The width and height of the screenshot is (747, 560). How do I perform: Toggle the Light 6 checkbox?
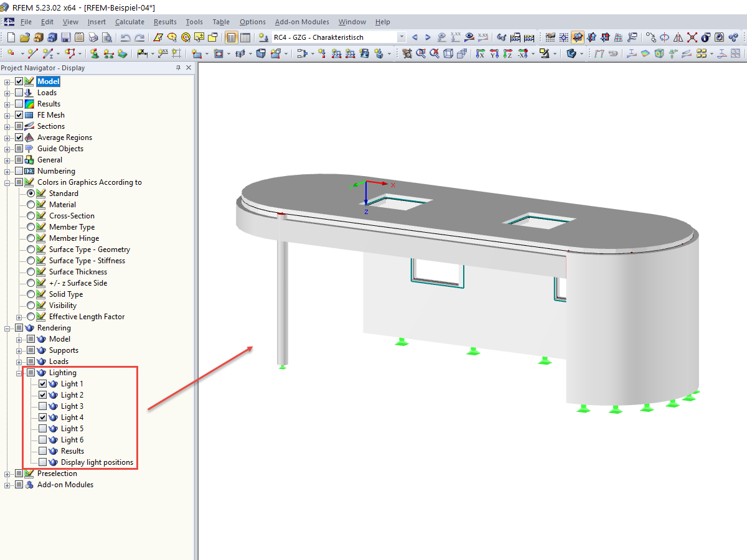(42, 440)
